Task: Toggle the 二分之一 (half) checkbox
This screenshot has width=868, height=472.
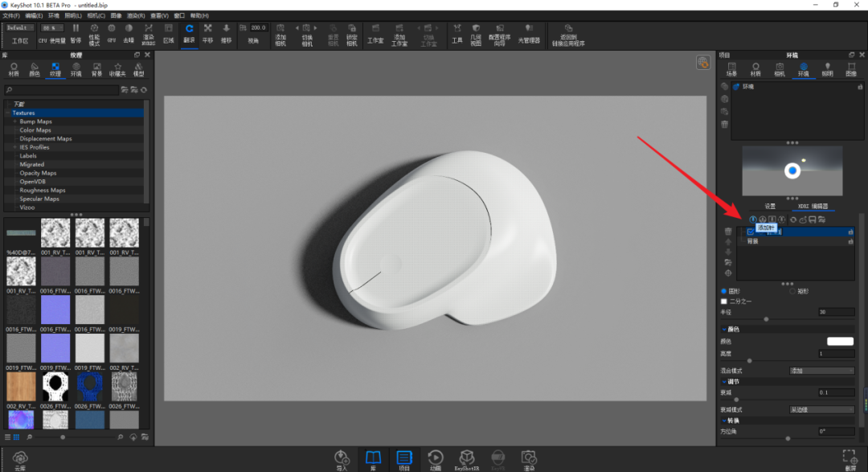Action: point(724,302)
